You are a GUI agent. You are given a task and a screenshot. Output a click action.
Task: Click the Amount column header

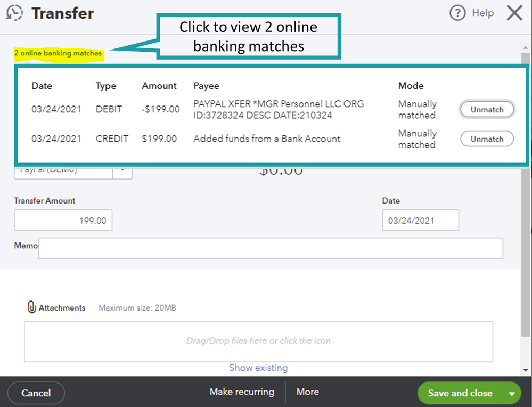(x=159, y=86)
